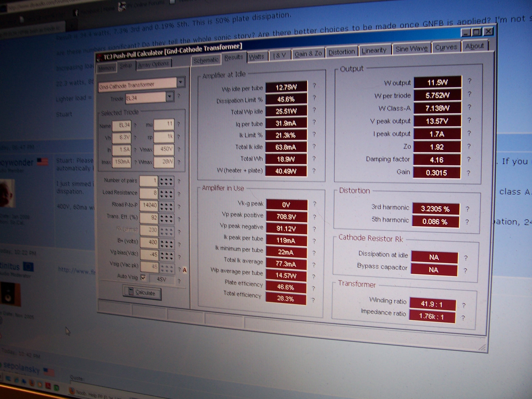Open the Schematic tab
This screenshot has width=532, height=399.
[206, 60]
